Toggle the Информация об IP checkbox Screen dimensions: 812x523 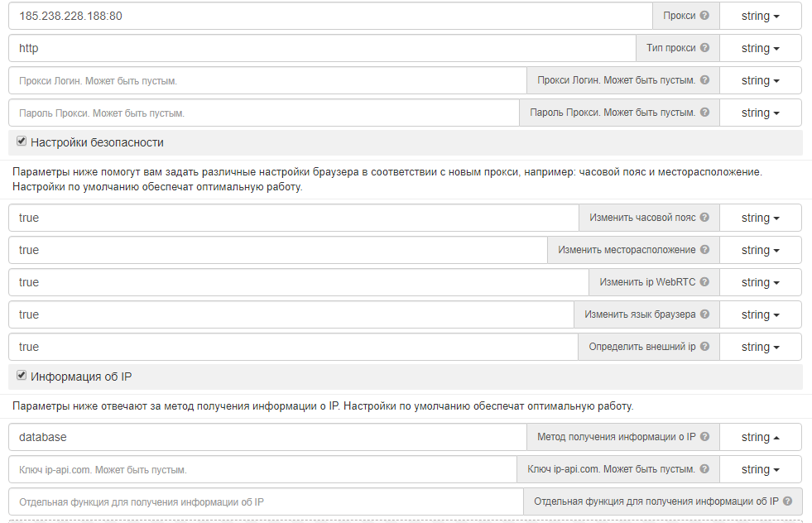pyautogui.click(x=22, y=376)
